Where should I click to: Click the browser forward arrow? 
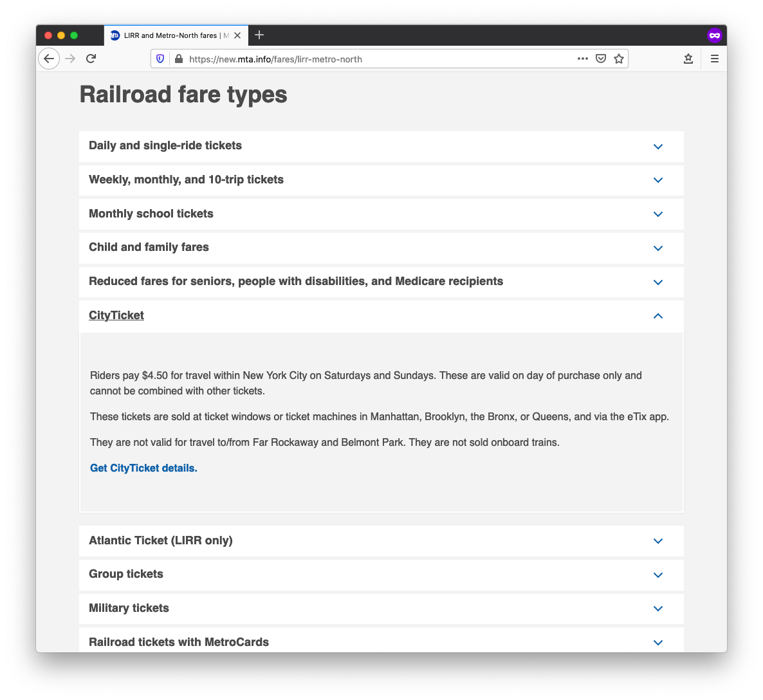click(x=71, y=59)
